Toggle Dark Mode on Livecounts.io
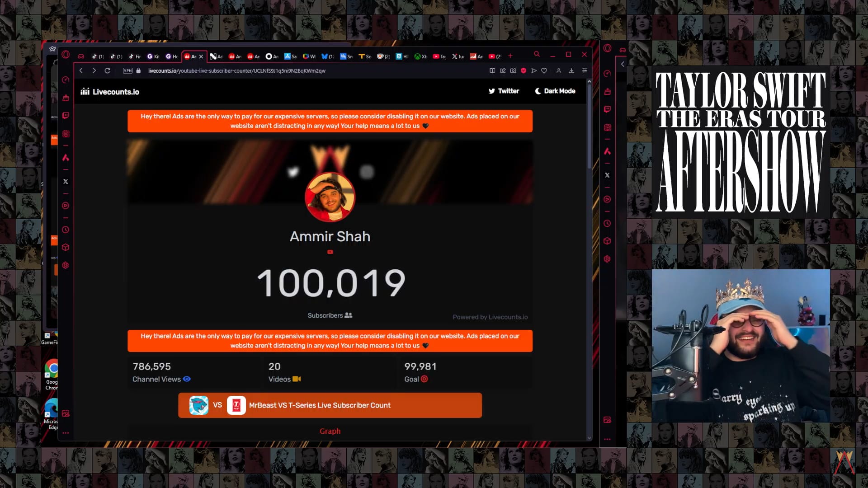 (555, 91)
